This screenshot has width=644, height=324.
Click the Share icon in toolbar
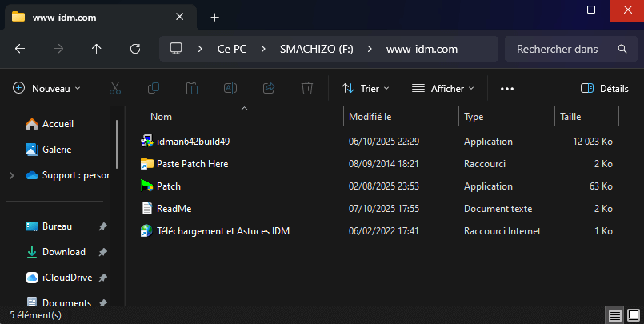tap(269, 88)
